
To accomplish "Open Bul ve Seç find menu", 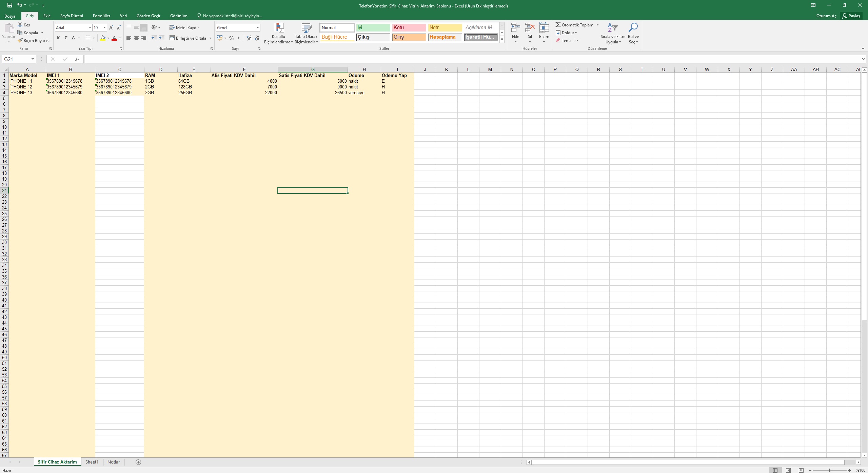I will click(x=633, y=33).
